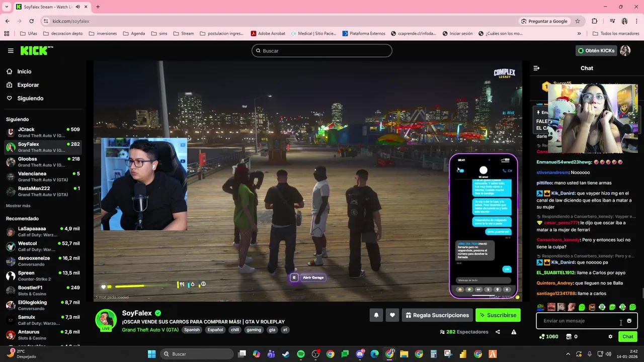Open the Kick hamburger menu
Image resolution: width=644 pixels, height=362 pixels.
[x=11, y=51]
